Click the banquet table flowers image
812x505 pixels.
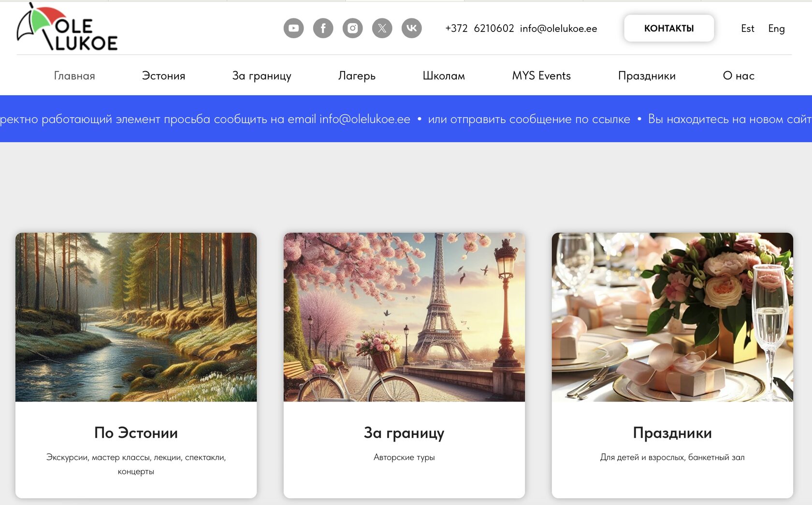pyautogui.click(x=672, y=317)
